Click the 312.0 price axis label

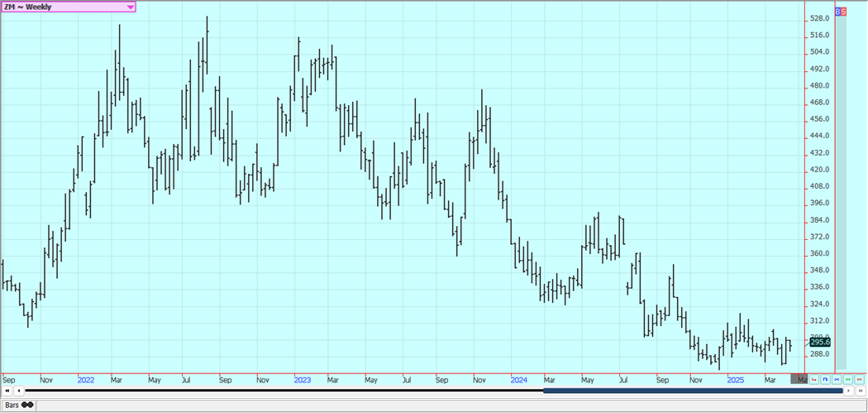820,320
